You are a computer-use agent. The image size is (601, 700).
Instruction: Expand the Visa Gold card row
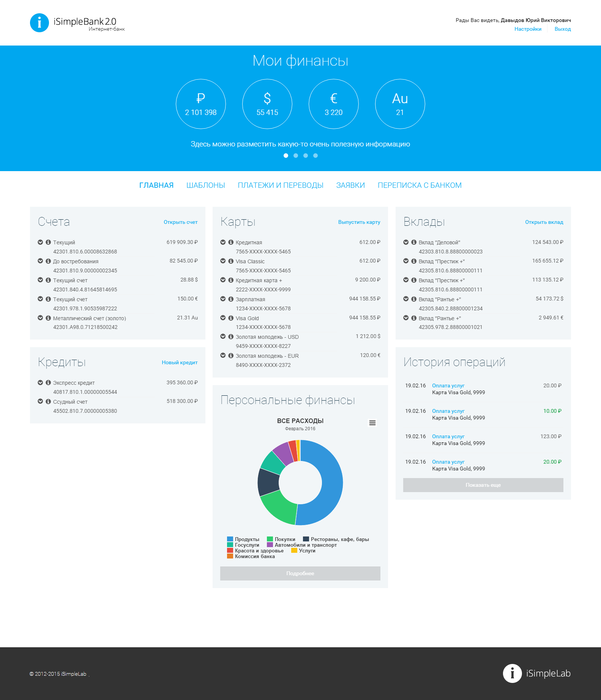pyautogui.click(x=223, y=318)
